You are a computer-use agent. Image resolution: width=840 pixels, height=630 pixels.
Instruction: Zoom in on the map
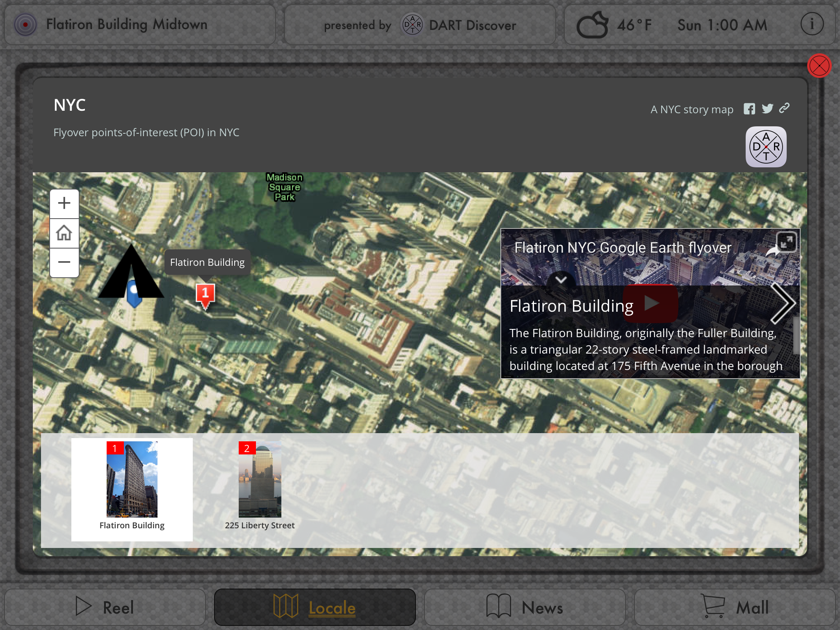(x=64, y=203)
